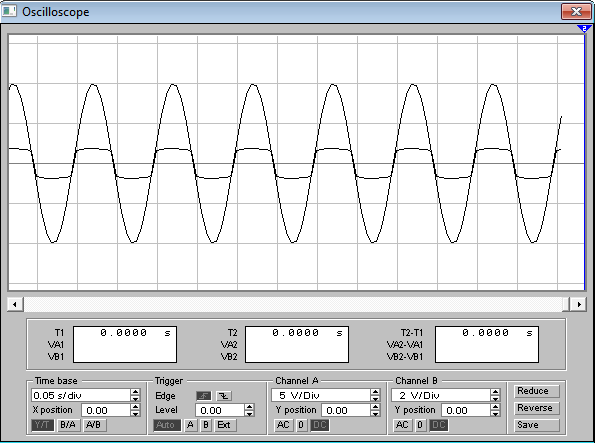
Task: Click the right scroll arrow under waveform
Action: coord(579,304)
